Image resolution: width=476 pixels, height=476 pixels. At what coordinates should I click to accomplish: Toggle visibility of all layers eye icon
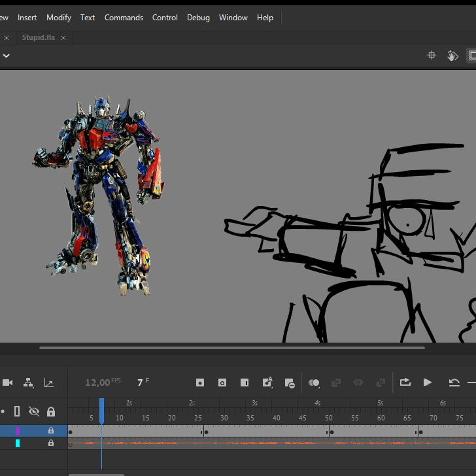pyautogui.click(x=34, y=412)
